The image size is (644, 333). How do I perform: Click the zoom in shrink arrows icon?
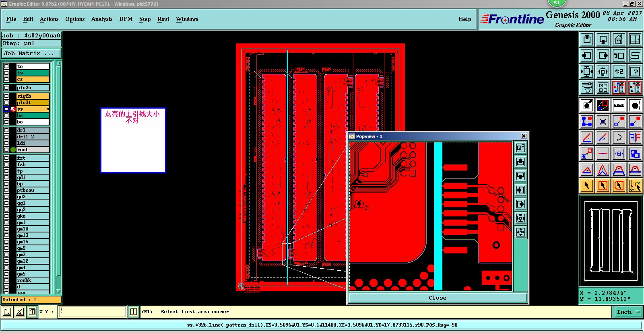(603, 72)
